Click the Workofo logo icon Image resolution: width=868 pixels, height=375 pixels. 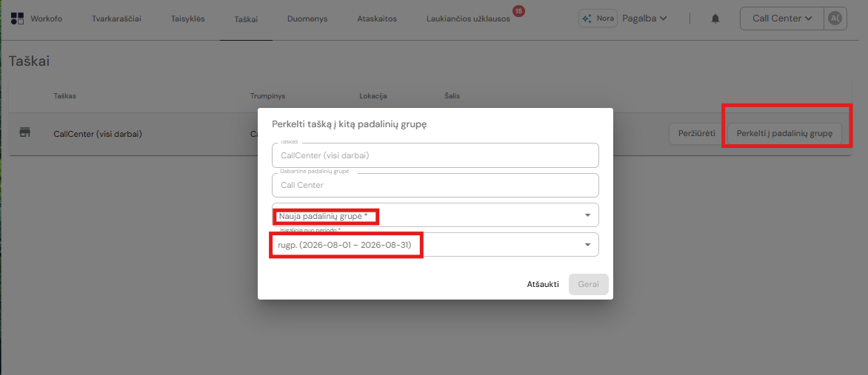click(x=18, y=18)
